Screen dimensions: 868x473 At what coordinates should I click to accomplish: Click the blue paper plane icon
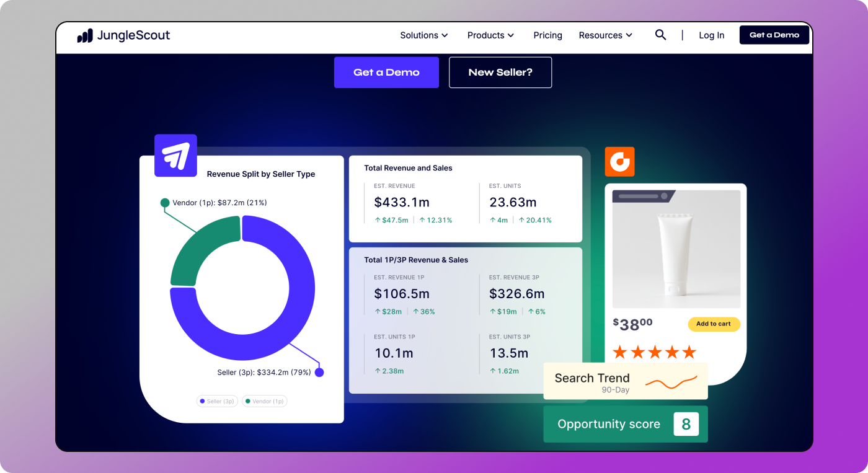coord(175,156)
